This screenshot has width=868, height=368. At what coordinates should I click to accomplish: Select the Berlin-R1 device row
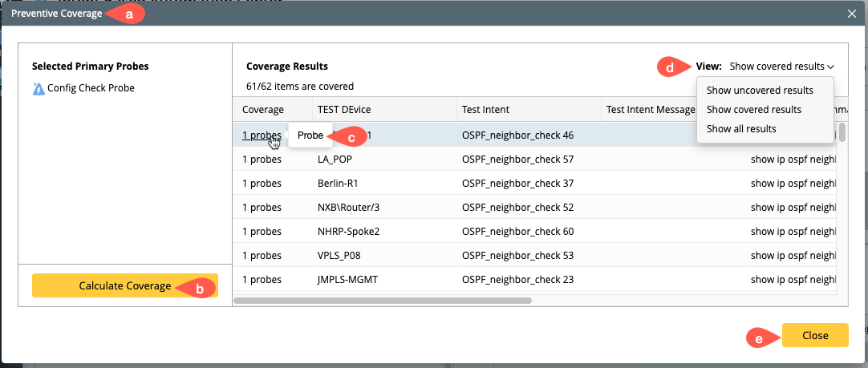339,184
